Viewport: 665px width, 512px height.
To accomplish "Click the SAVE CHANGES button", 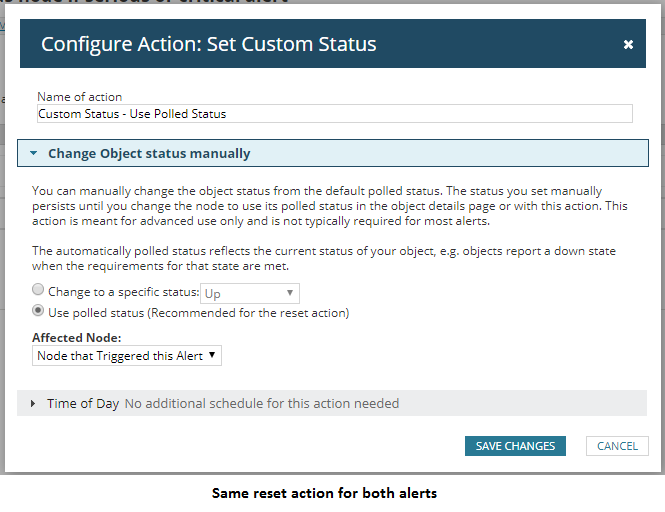I will (515, 446).
